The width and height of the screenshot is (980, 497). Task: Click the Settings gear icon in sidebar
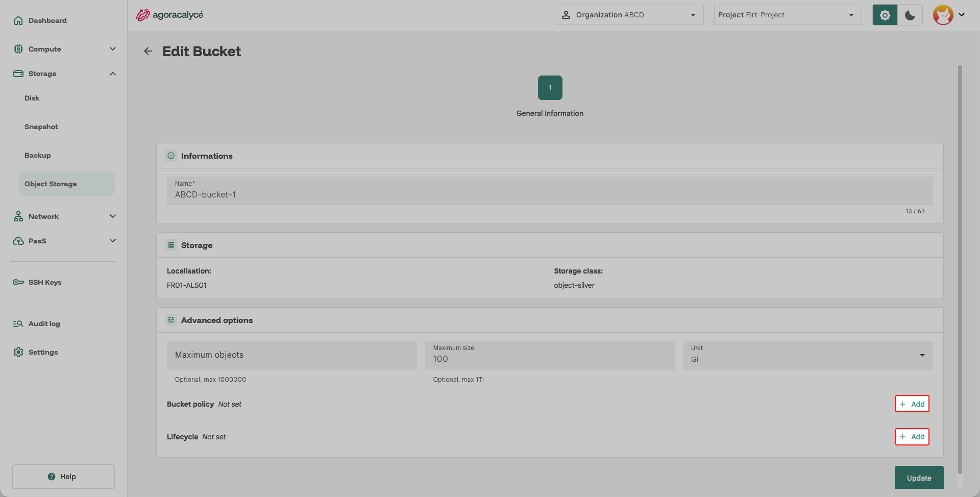point(18,352)
